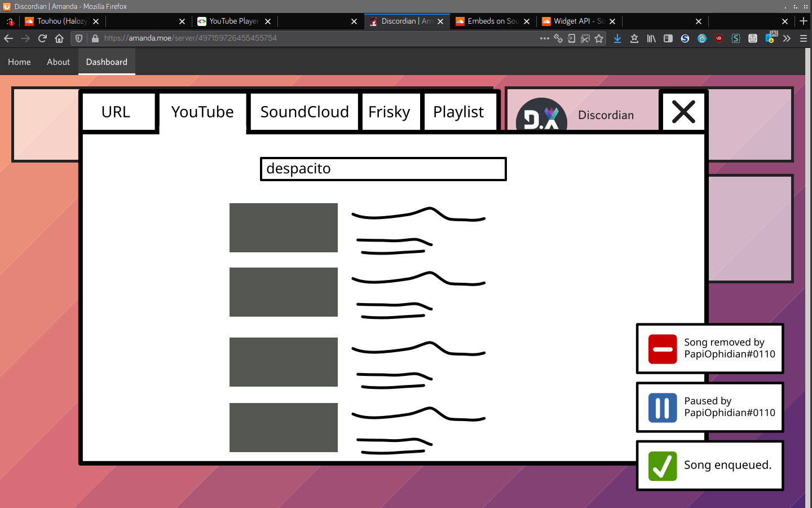Show the Library bookshelf icon menu
The image size is (812, 508).
(651, 38)
